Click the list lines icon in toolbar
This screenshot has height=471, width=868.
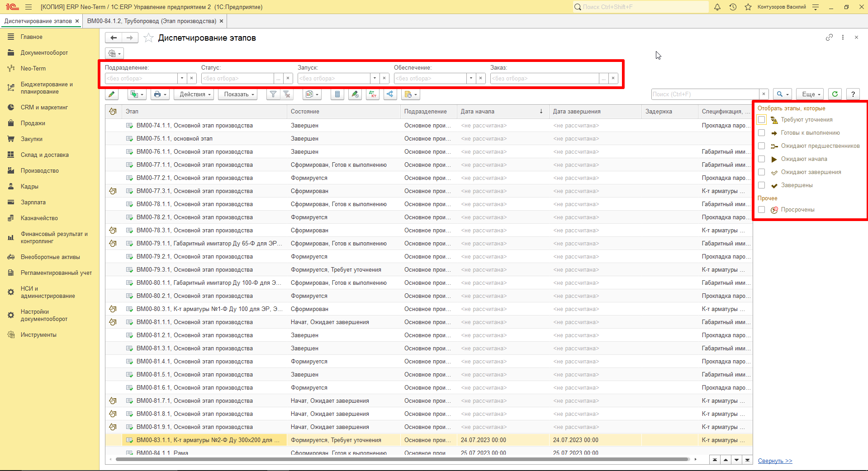pyautogui.click(x=337, y=94)
